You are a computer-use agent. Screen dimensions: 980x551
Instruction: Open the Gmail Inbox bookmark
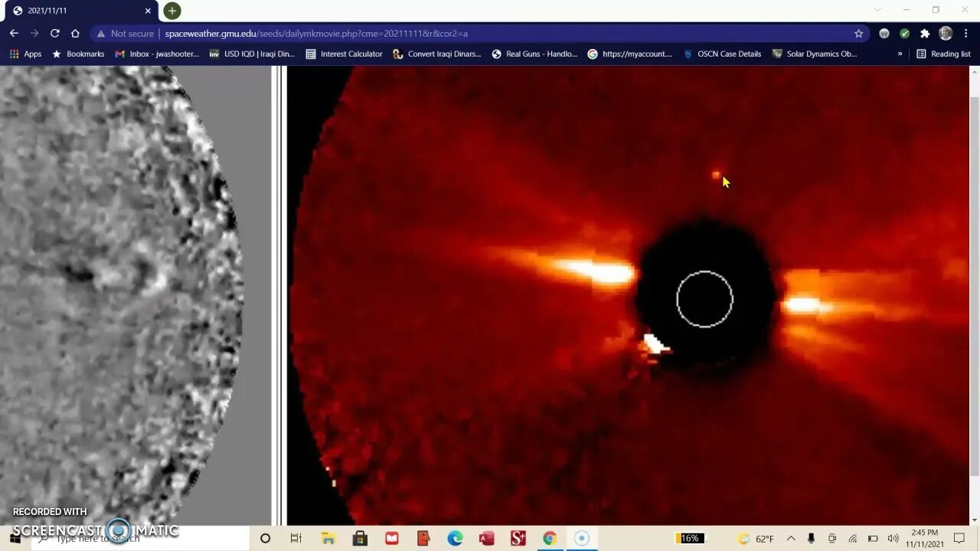pyautogui.click(x=157, y=54)
